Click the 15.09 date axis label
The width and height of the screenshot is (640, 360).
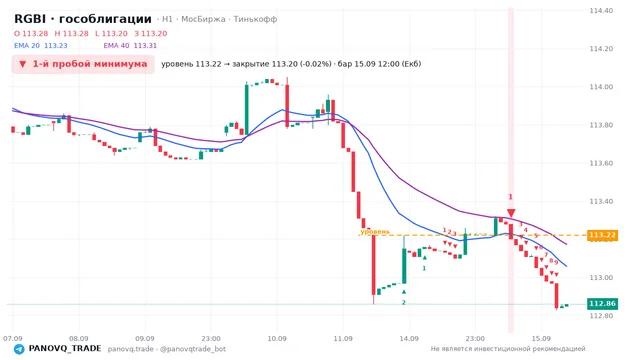(x=541, y=339)
